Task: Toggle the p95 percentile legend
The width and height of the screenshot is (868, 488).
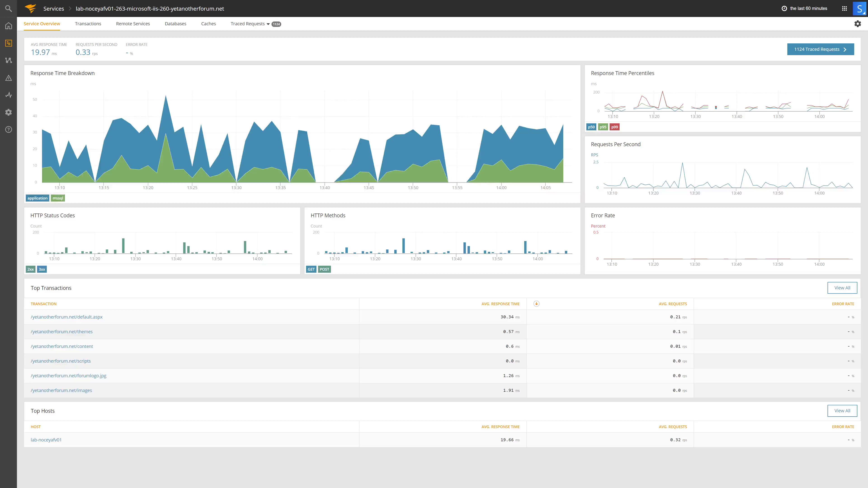Action: (603, 127)
